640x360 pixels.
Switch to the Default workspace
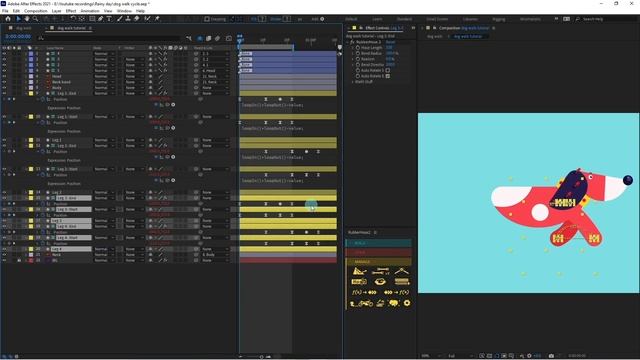tap(351, 19)
